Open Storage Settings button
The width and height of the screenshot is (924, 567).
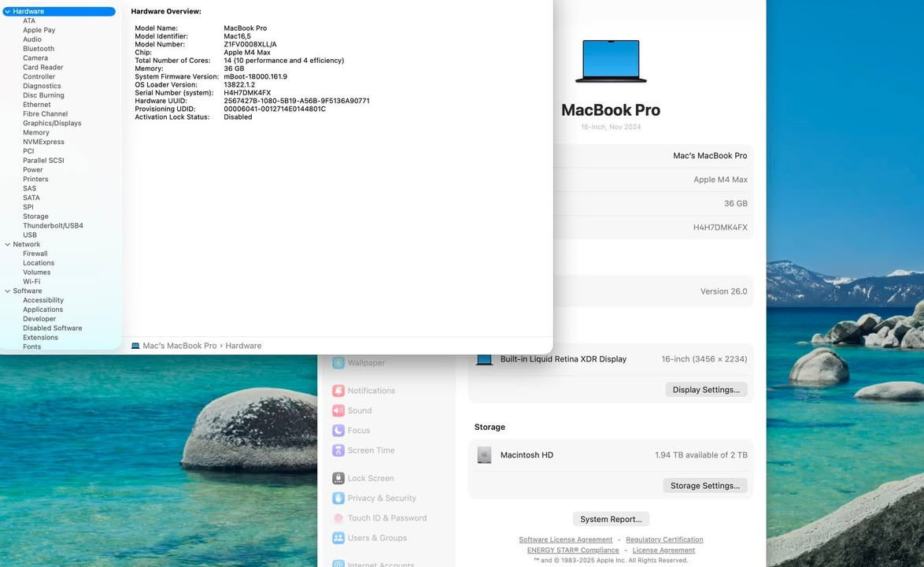pos(704,486)
